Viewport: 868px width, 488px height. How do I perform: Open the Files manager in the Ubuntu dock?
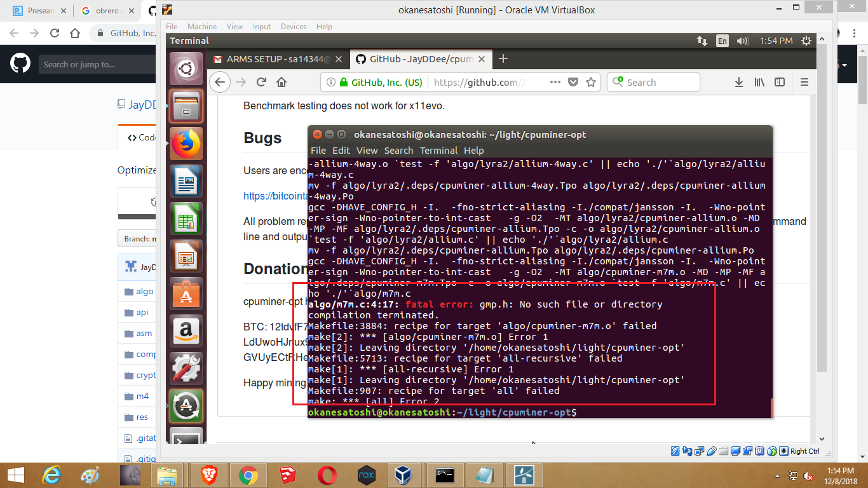pyautogui.click(x=186, y=105)
